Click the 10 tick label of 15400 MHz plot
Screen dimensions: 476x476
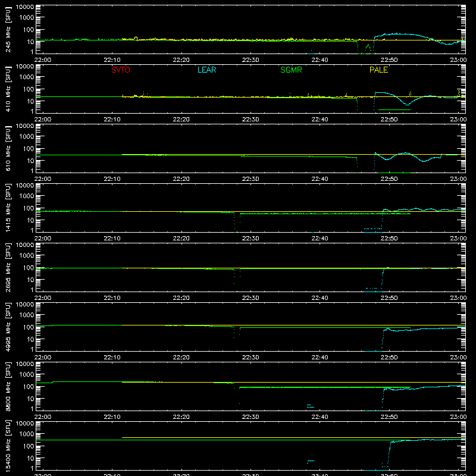pos(30,458)
